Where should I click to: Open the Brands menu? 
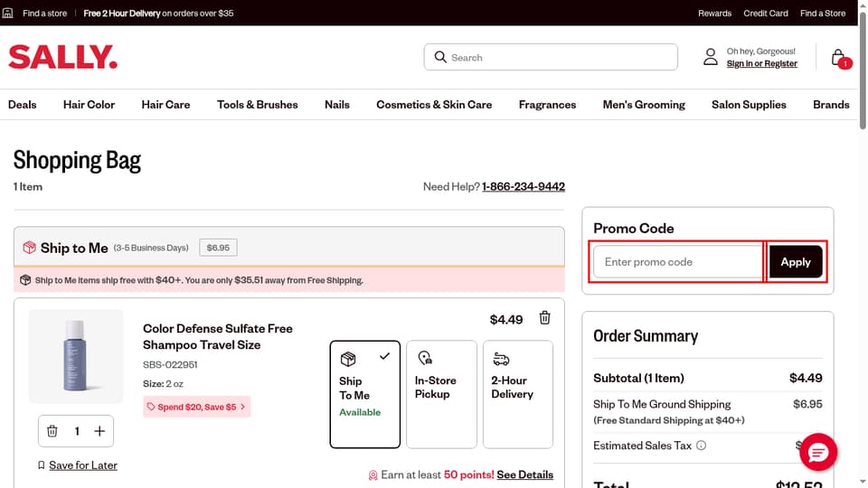tap(831, 105)
